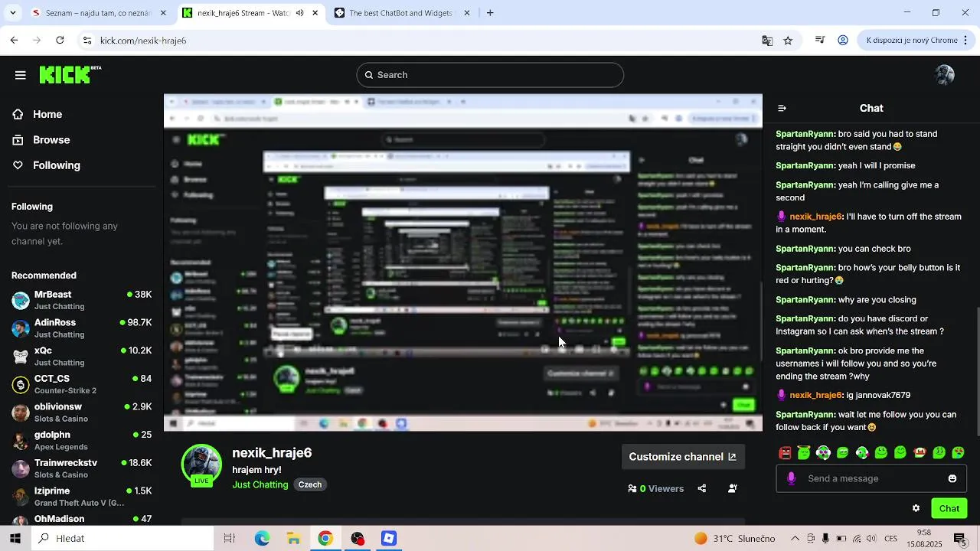Open the profile avatar menu at top right
Viewport: 980px width, 551px height.
click(x=945, y=75)
